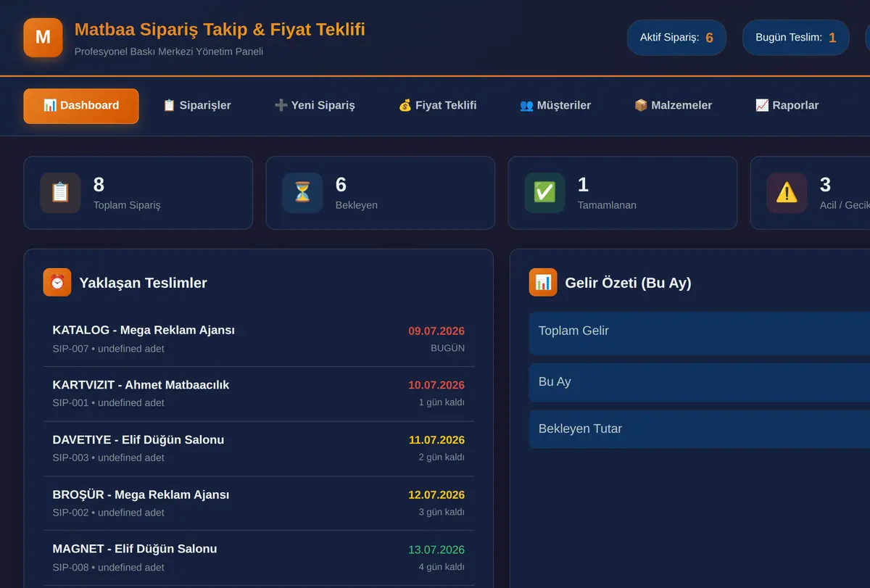Click order code SIP-003
This screenshot has width=870, height=588.
click(x=70, y=457)
